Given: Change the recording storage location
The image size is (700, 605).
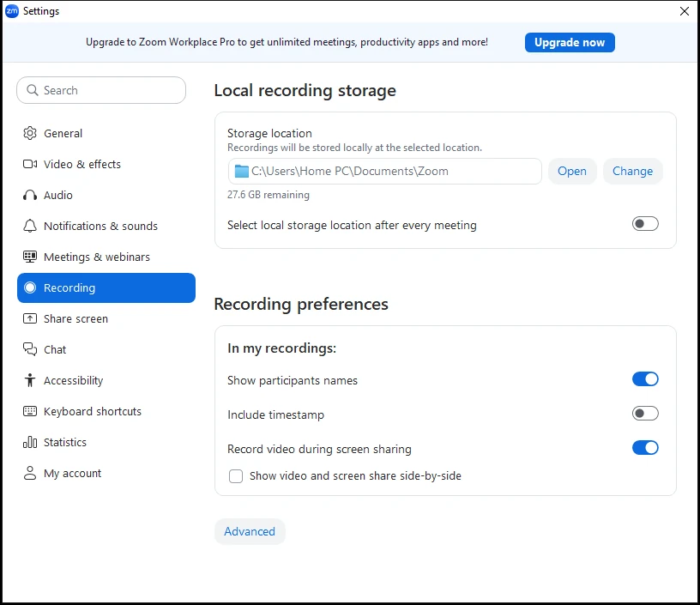Looking at the screenshot, I should 632,171.
